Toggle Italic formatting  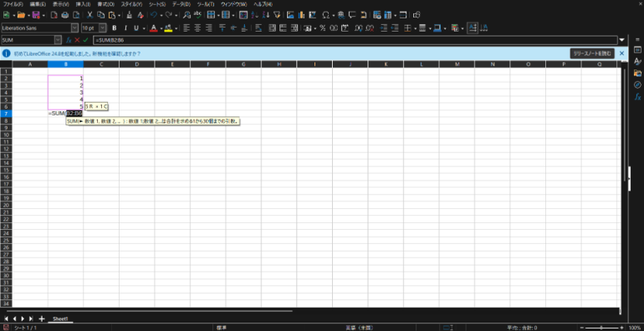(125, 28)
